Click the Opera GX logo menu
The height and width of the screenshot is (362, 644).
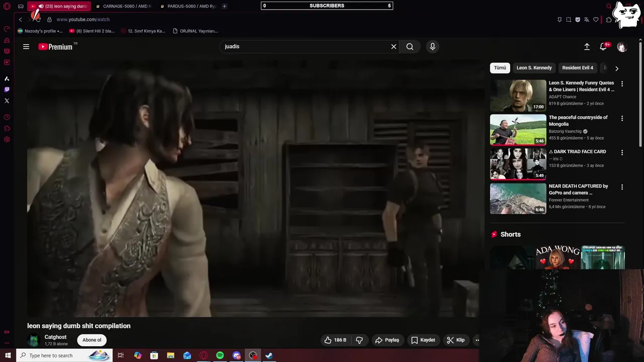(7, 7)
